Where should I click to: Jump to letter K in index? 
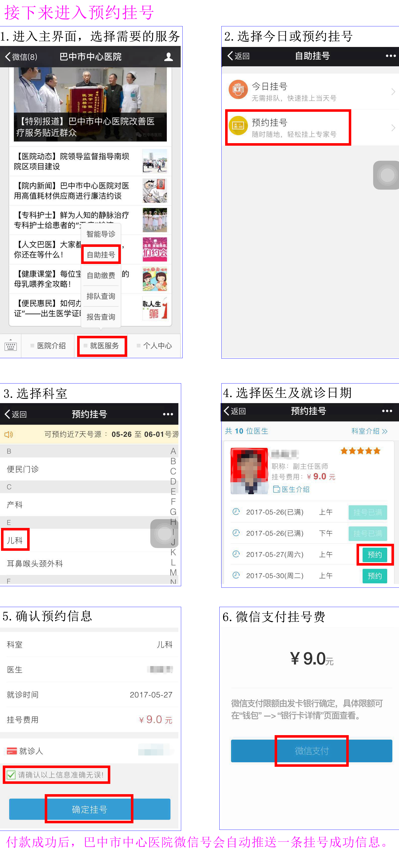click(x=173, y=552)
